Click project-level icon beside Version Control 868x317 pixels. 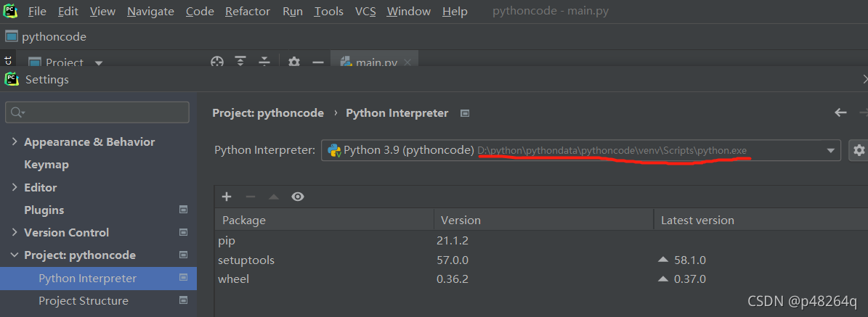[x=184, y=232]
